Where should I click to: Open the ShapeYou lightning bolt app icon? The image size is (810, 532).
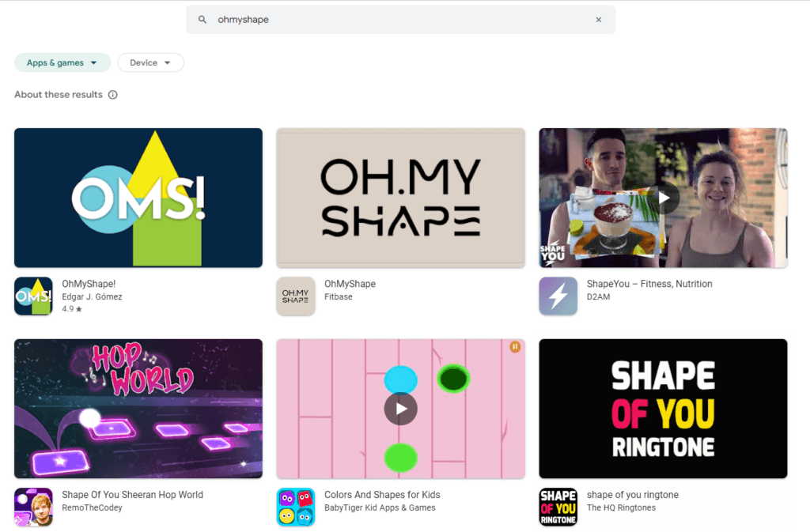click(x=558, y=296)
